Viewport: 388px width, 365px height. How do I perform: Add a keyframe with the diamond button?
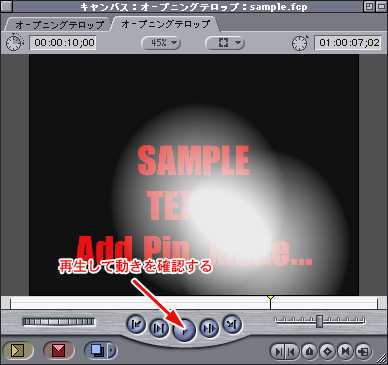click(x=328, y=351)
